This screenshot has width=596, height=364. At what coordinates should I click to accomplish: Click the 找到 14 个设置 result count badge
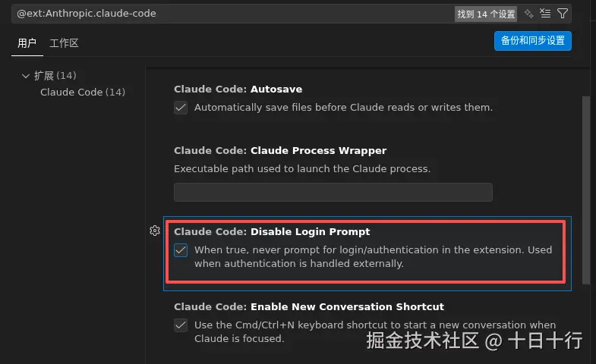tap(486, 14)
